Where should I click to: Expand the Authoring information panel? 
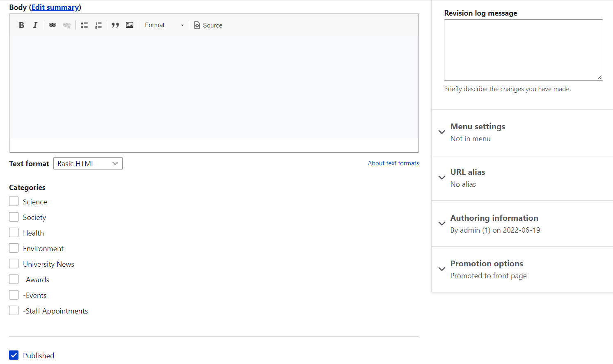click(x=494, y=218)
